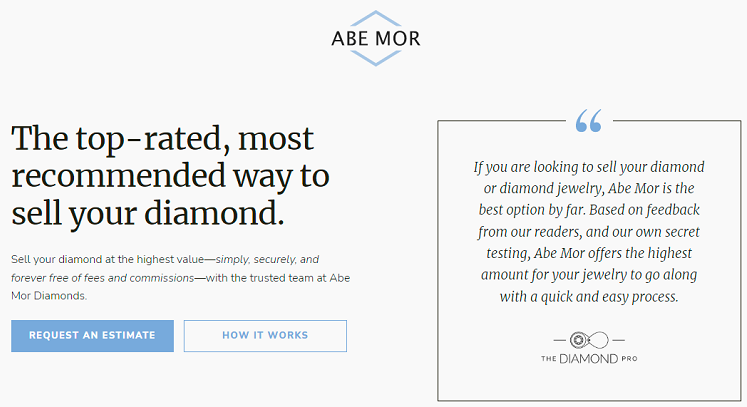Click the Request an Estimate button
This screenshot has height=407, width=747.
(x=92, y=336)
